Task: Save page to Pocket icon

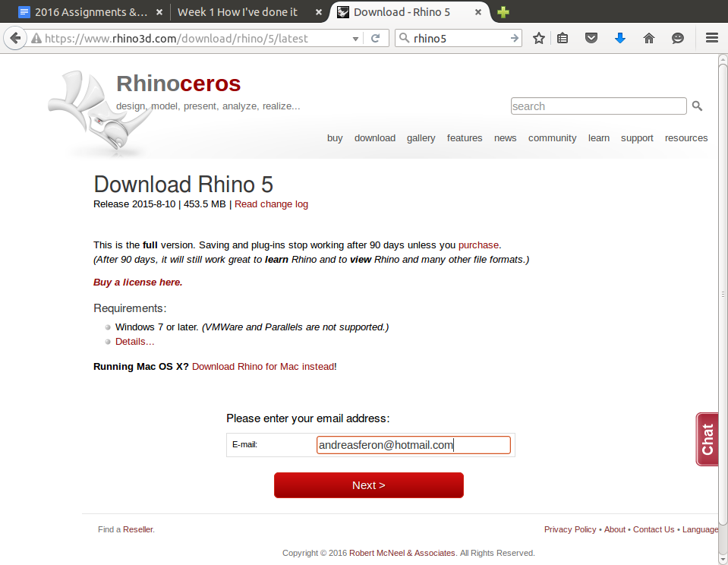Action: 591,38
